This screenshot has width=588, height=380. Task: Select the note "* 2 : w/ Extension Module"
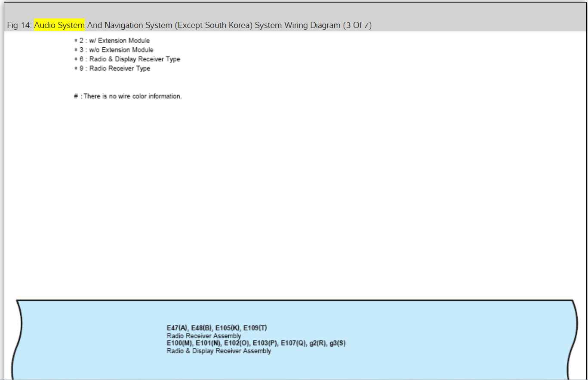(x=112, y=40)
